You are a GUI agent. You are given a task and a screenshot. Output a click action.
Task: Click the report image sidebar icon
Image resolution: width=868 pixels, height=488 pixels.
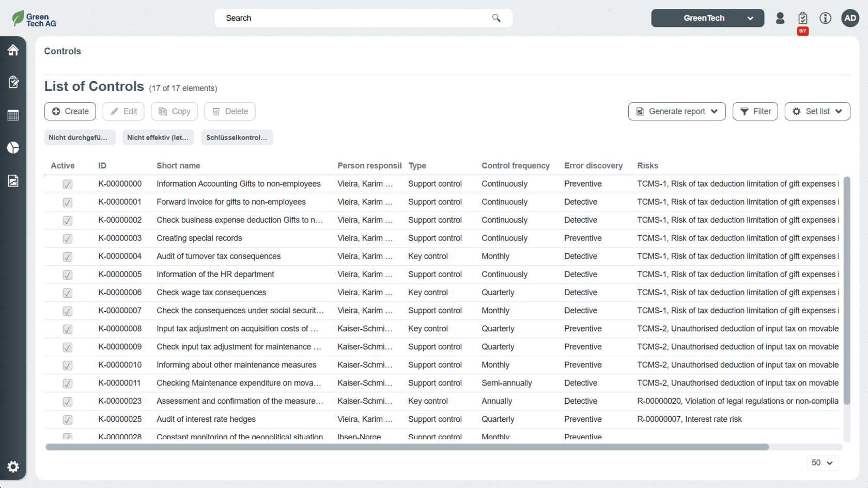click(x=13, y=181)
